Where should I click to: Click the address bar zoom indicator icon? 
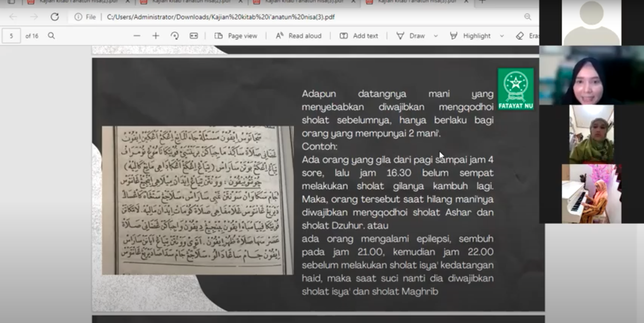(x=527, y=17)
